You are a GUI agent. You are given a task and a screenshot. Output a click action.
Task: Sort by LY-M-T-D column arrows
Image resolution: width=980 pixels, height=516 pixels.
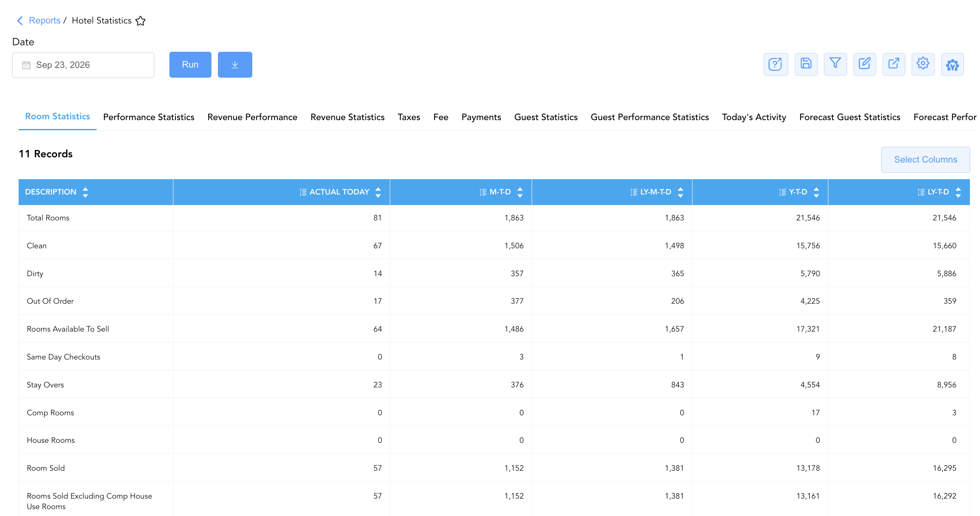(680, 192)
